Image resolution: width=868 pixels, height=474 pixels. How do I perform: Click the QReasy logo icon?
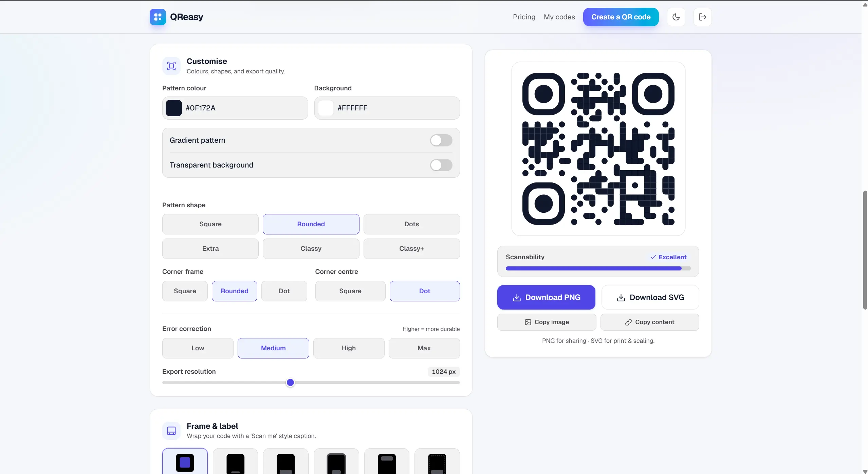[x=158, y=17]
